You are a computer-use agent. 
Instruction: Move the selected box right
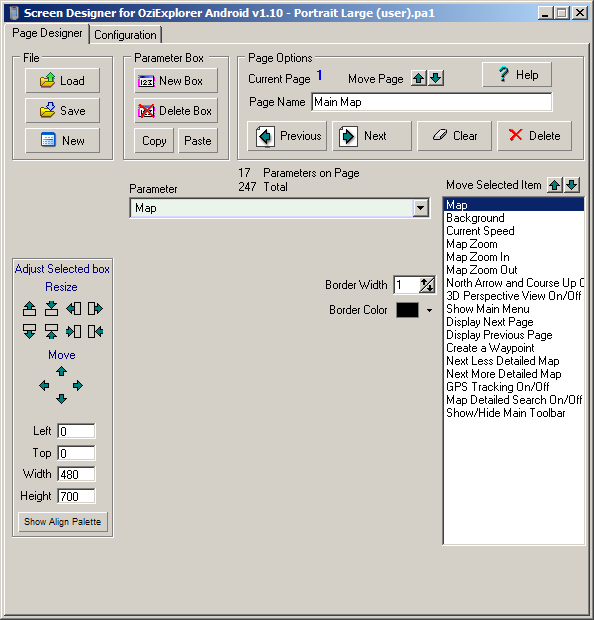tap(78, 385)
